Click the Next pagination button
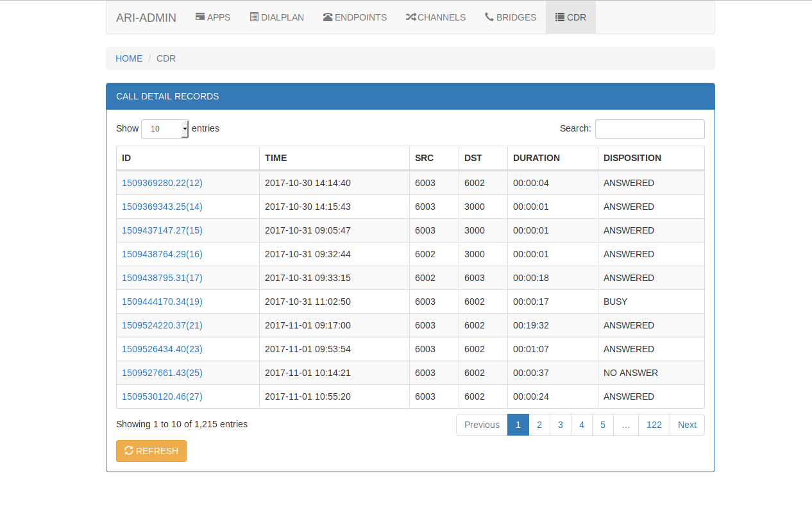 (687, 425)
